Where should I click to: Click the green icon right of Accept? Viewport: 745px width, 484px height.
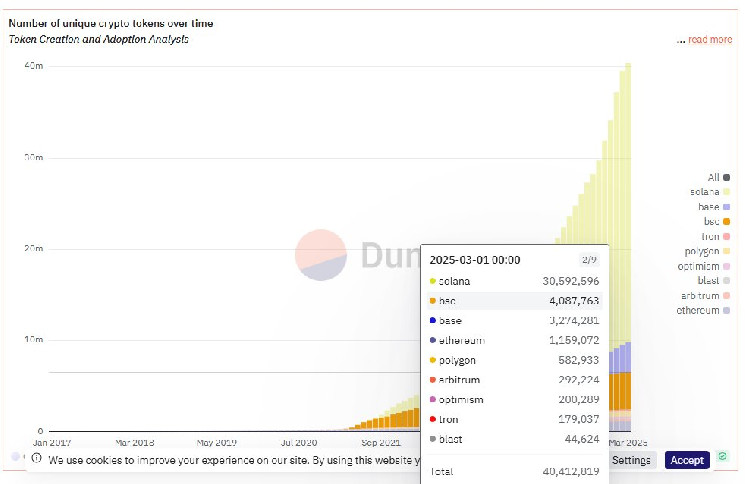(722, 458)
